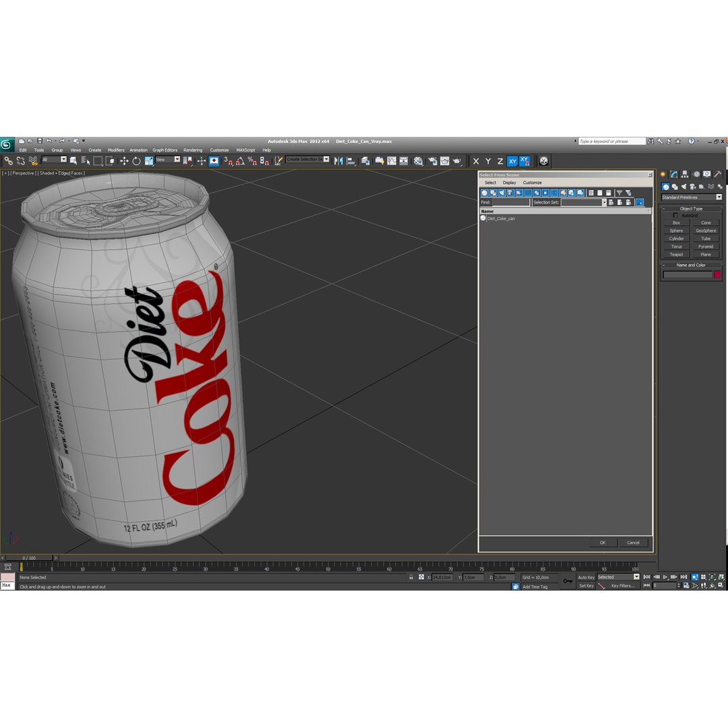Viewport: 728px width, 728px height.
Task: Open the Key Filters button
Action: [x=623, y=586]
